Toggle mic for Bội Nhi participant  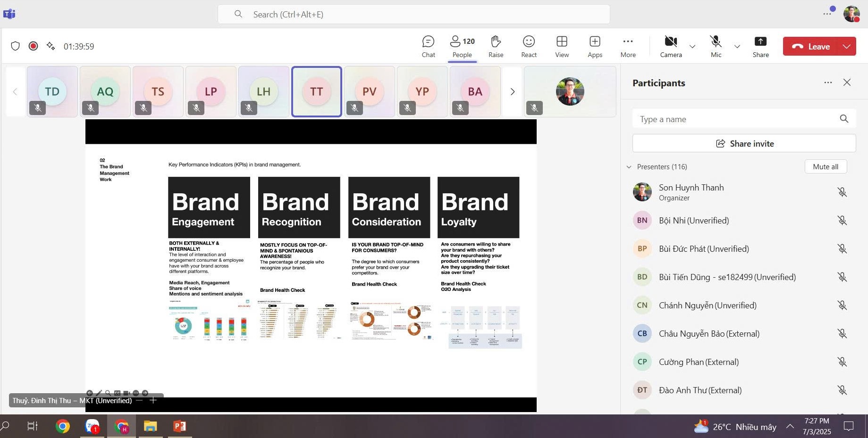(842, 221)
